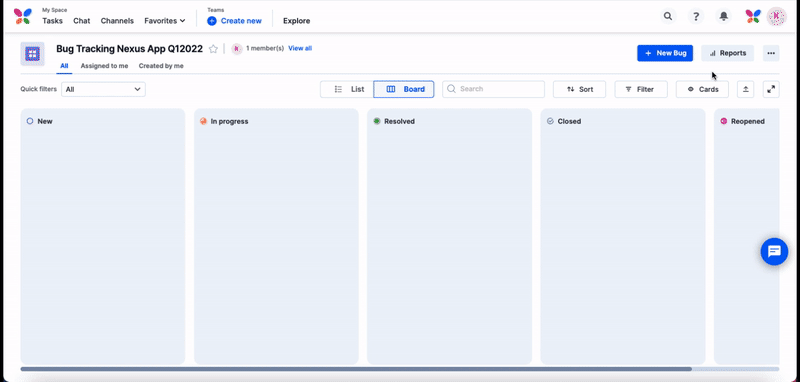This screenshot has height=382, width=800.
Task: Open Explore page
Action: click(296, 21)
